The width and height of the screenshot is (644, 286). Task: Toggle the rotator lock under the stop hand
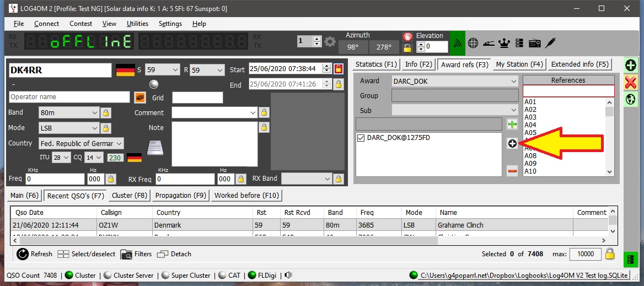(x=407, y=47)
